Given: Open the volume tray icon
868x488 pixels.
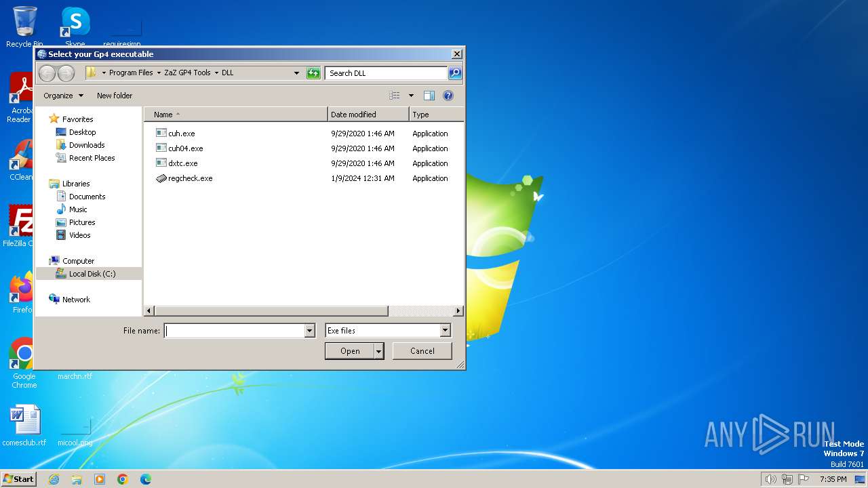Looking at the screenshot, I should click(770, 479).
